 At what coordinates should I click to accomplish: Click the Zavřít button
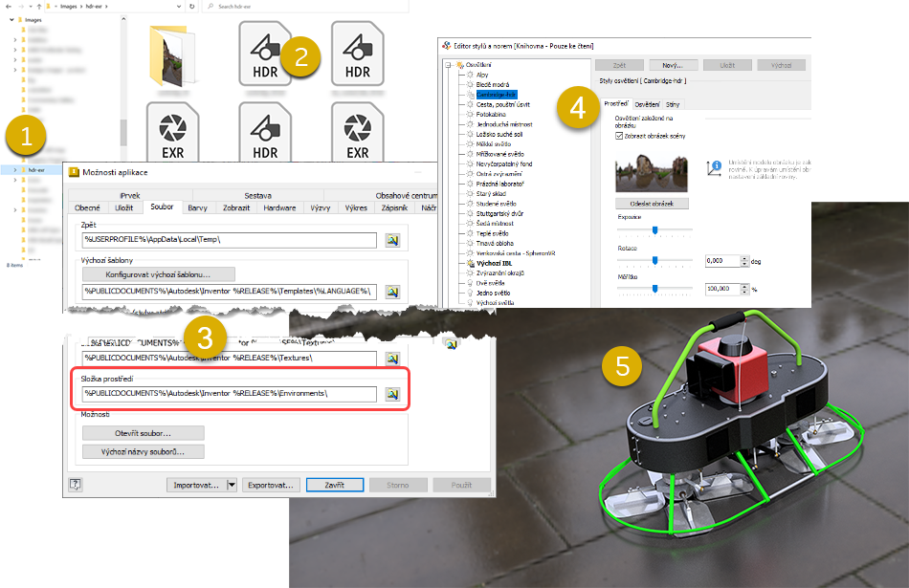coord(335,485)
